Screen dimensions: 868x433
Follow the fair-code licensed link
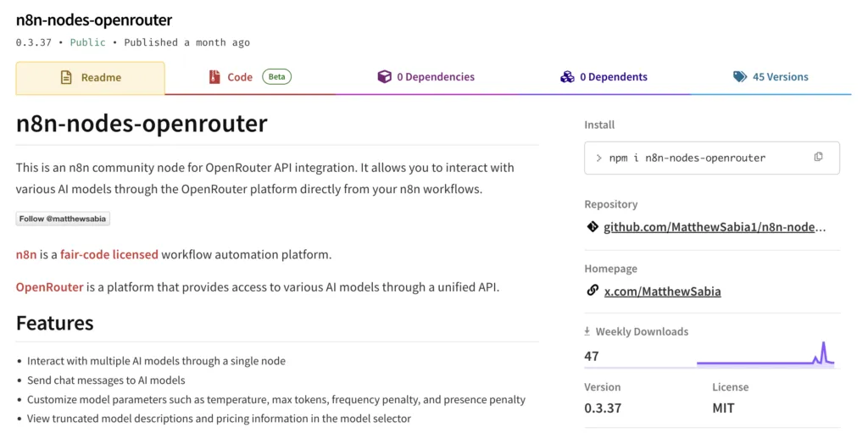pyautogui.click(x=108, y=254)
